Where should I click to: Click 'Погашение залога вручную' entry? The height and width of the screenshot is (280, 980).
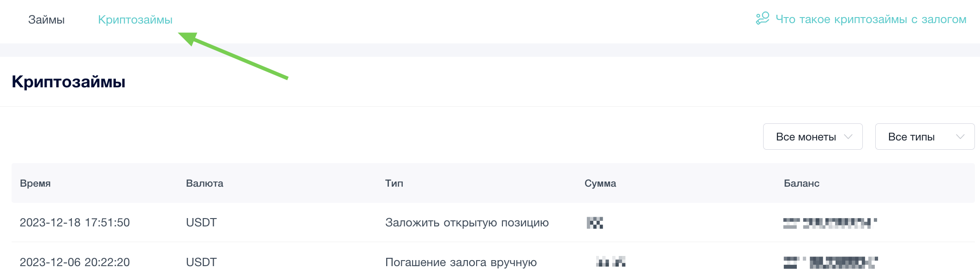[461, 262]
